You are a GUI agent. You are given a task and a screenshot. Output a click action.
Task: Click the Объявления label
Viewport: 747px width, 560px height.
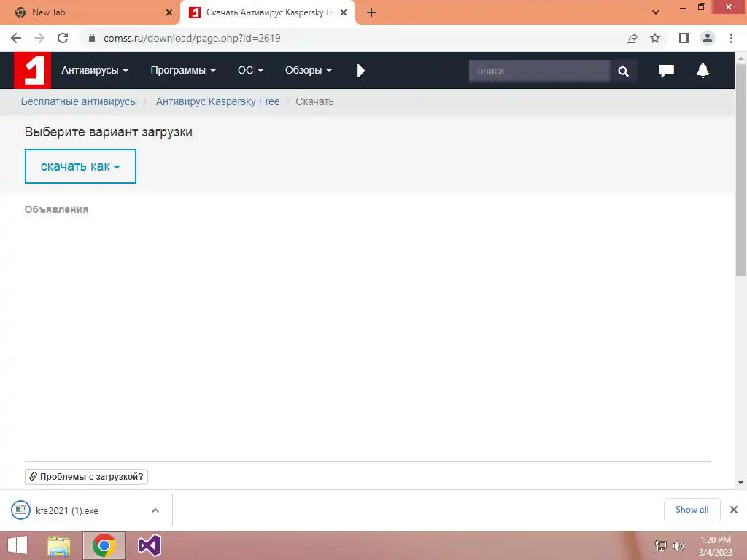[56, 209]
